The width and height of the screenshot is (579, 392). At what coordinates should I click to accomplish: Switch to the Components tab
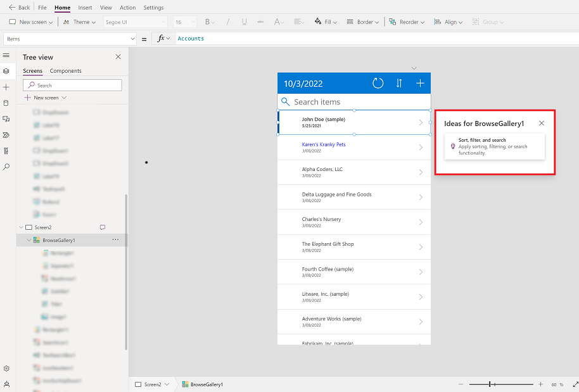66,71
